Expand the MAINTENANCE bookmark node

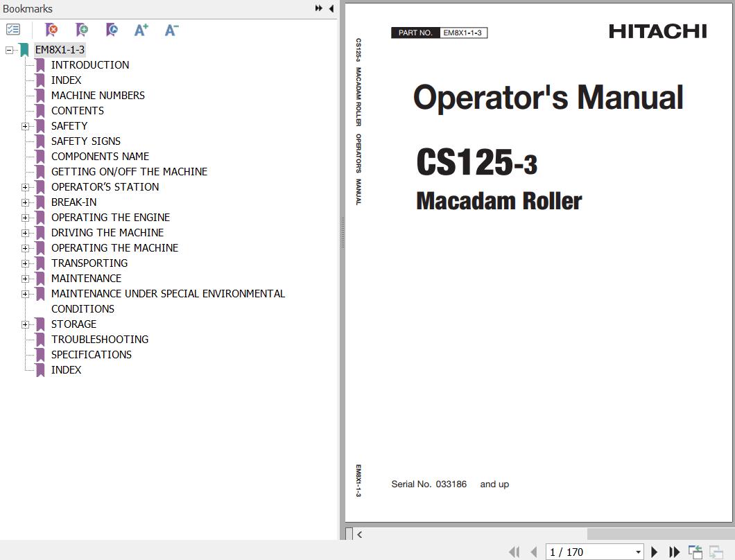pyautogui.click(x=25, y=279)
